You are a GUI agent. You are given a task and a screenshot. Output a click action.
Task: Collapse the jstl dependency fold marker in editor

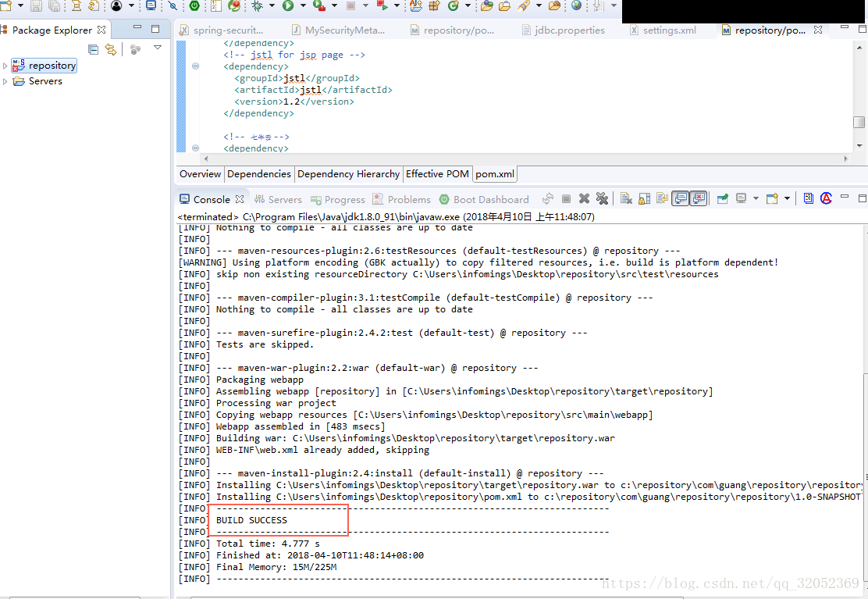click(x=195, y=66)
